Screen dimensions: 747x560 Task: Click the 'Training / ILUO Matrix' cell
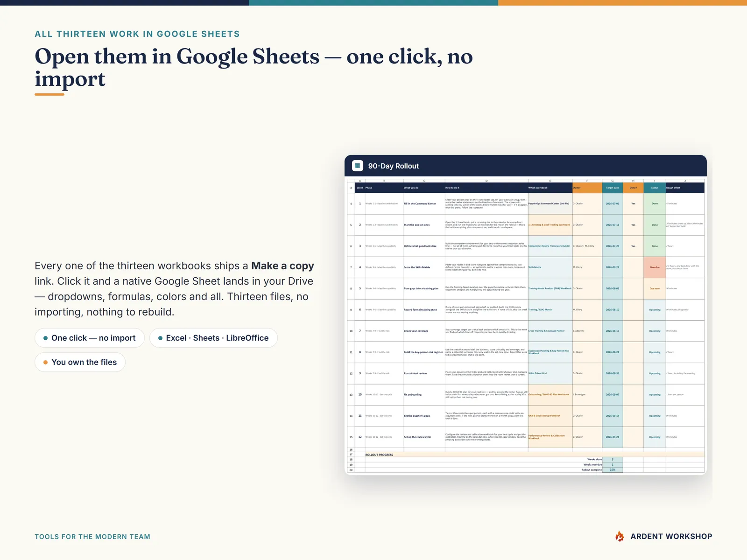point(550,310)
